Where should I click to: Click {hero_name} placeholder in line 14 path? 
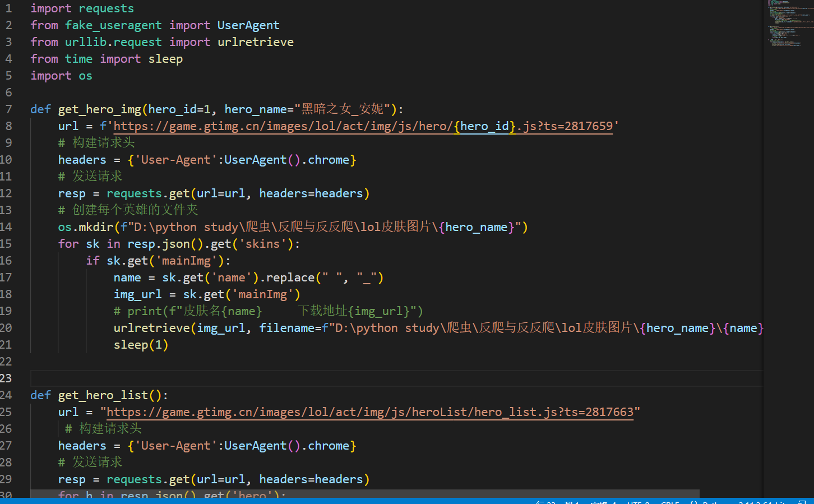477,227
